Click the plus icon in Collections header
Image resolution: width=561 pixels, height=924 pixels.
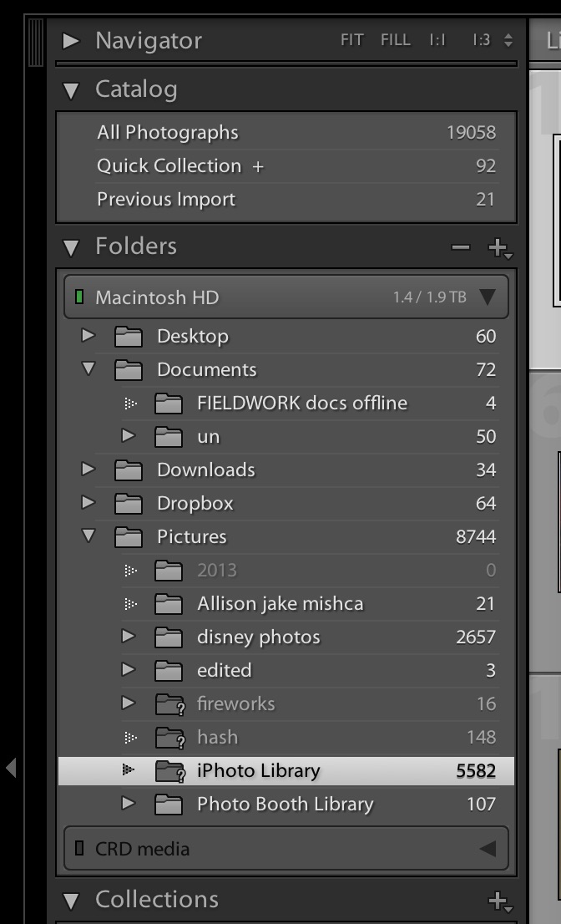(498, 900)
